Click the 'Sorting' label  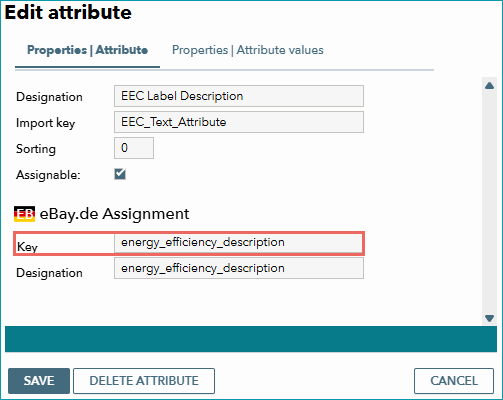point(36,149)
